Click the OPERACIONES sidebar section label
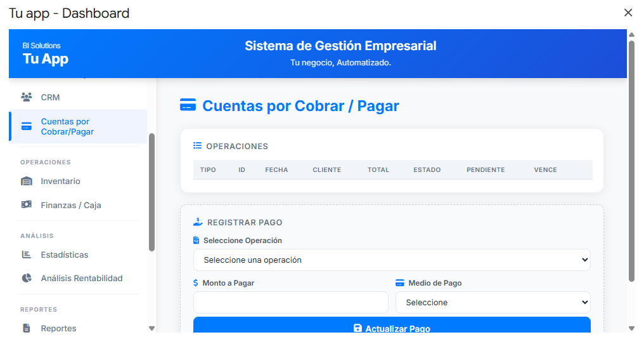644x337 pixels. point(46,162)
